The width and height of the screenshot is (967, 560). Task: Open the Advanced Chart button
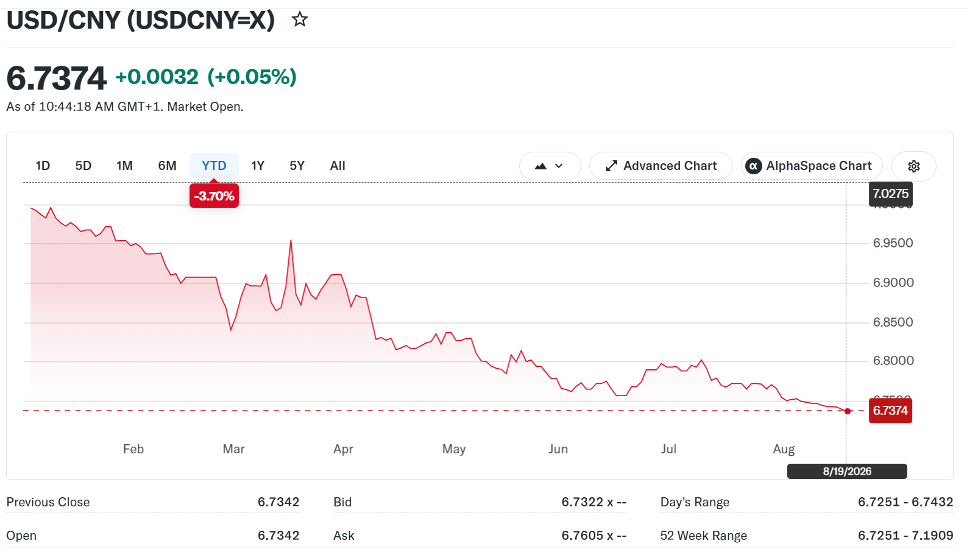pyautogui.click(x=661, y=166)
